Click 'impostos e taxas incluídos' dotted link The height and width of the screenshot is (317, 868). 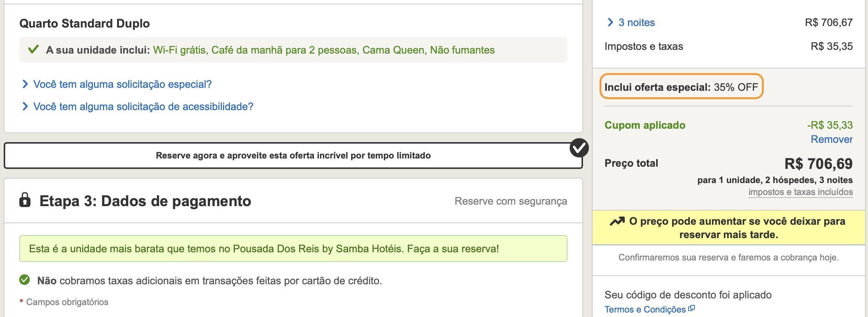800,192
